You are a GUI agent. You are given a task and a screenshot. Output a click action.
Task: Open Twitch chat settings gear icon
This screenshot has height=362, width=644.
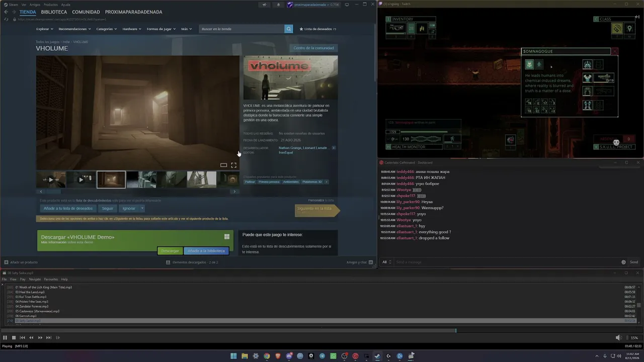[x=623, y=262]
